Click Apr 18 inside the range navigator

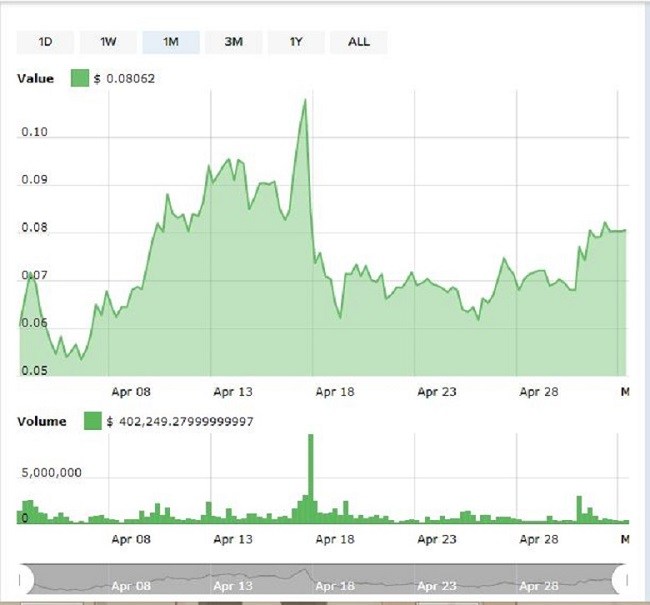[x=335, y=586]
